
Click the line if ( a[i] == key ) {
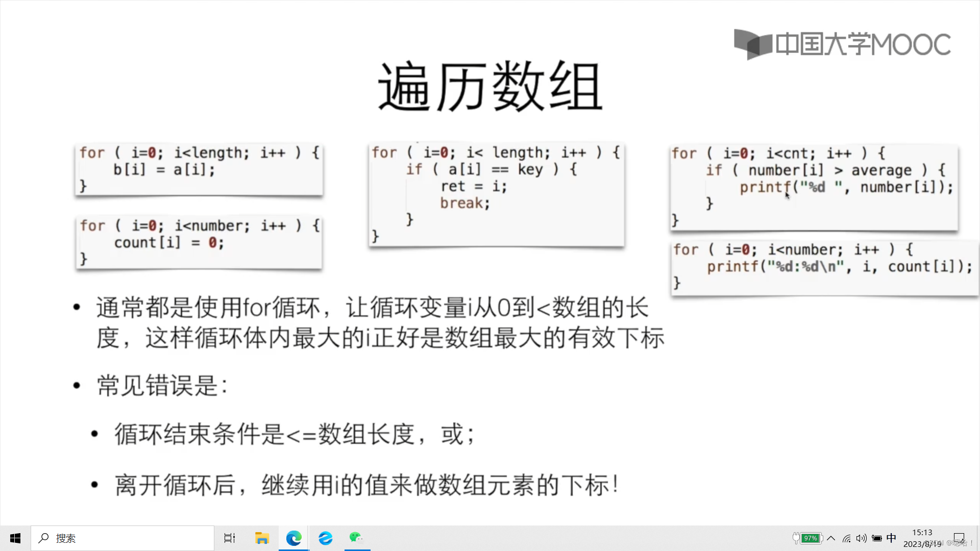pyautogui.click(x=492, y=169)
